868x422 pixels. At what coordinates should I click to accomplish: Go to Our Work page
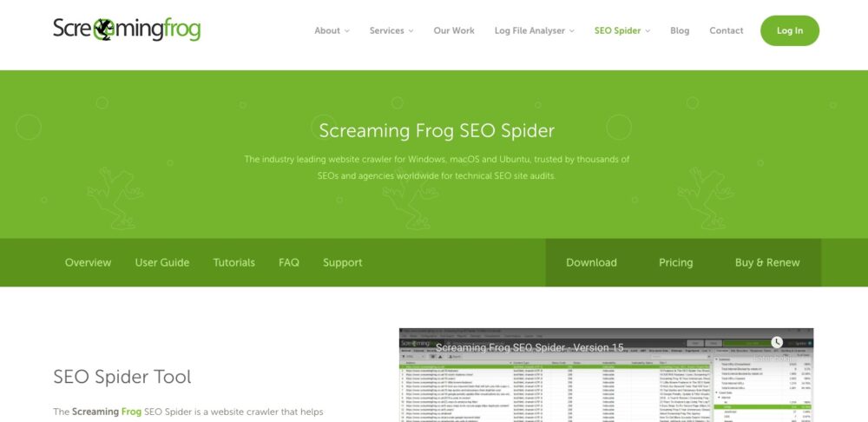point(454,30)
